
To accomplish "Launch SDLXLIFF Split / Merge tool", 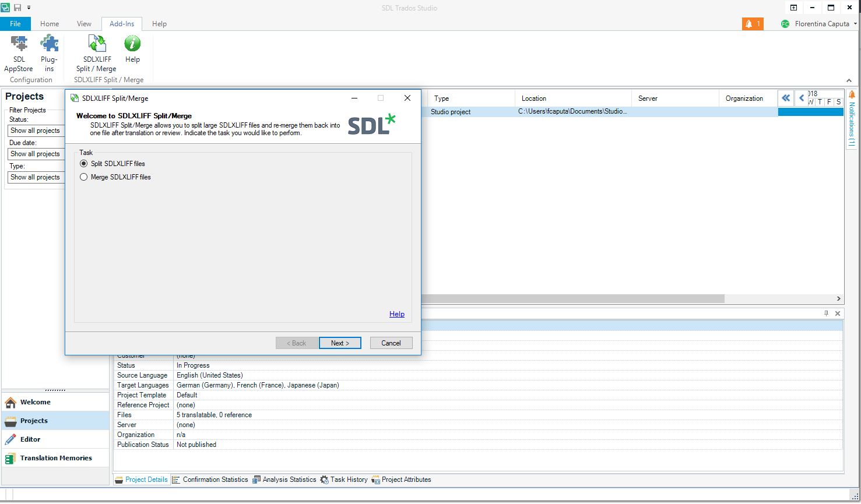I will [x=96, y=54].
